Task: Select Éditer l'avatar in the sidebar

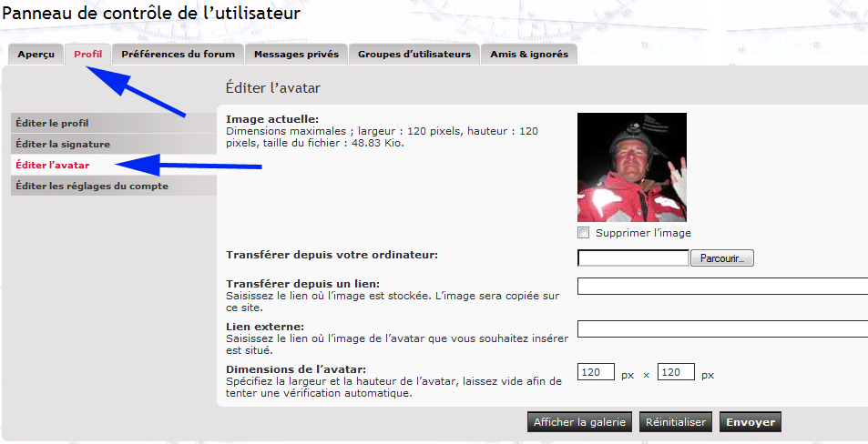Action: pos(52,165)
